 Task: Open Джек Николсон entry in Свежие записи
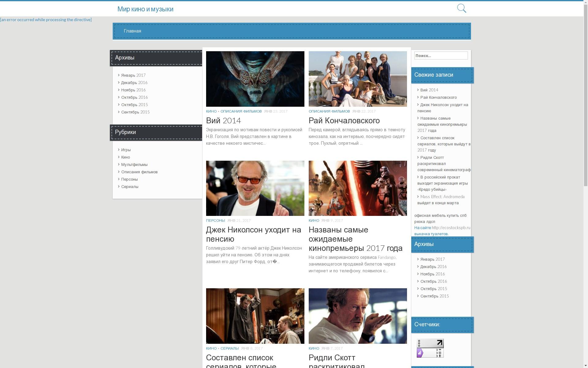[443, 108]
